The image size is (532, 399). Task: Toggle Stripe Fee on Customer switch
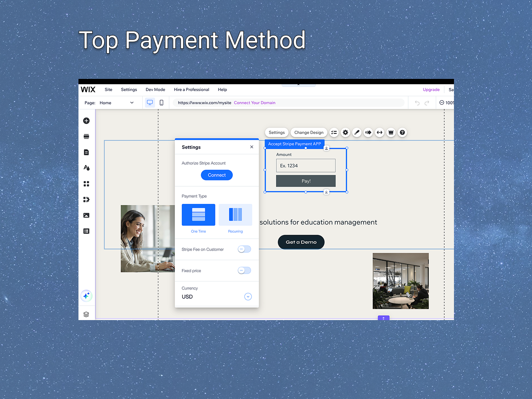(244, 249)
